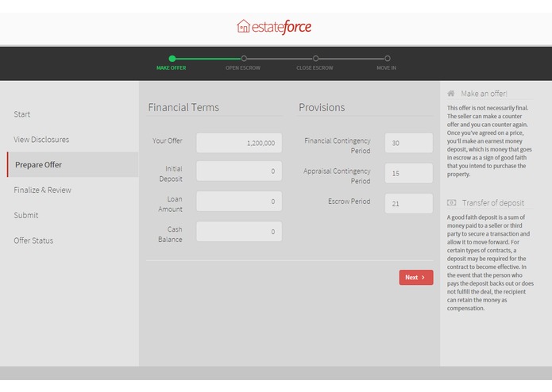Focus the Cash Balance input field
This screenshot has width=552, height=392.
click(239, 232)
